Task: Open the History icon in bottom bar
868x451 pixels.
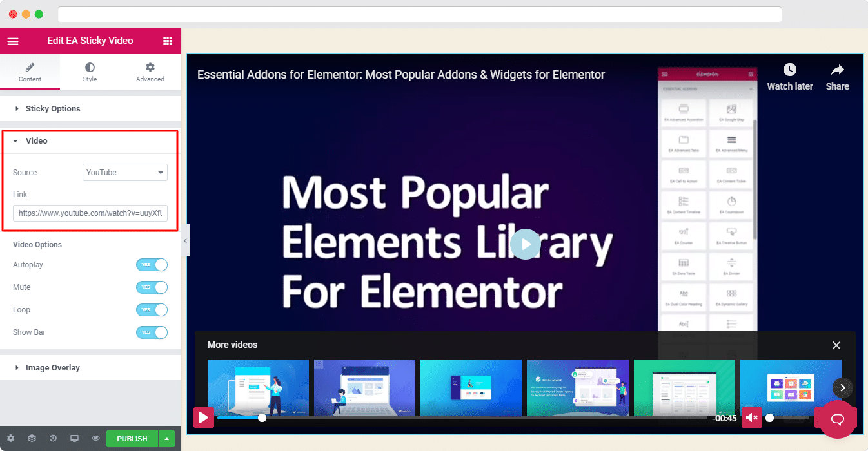Action: click(x=53, y=439)
